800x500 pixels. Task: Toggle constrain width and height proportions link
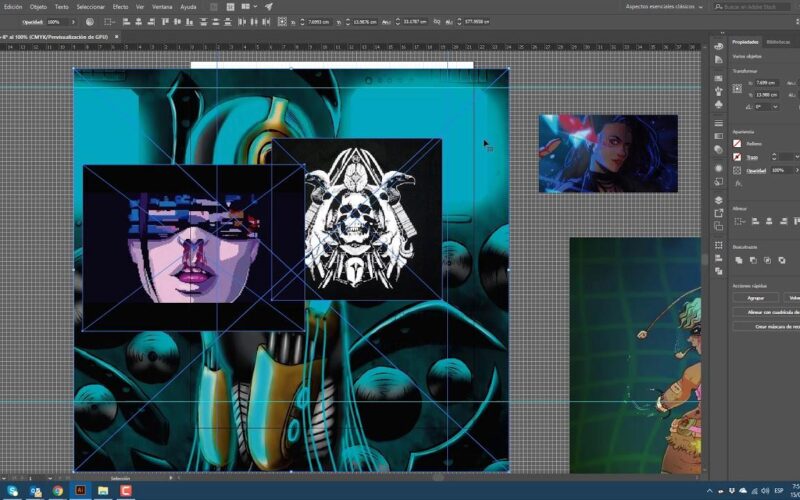(437, 22)
